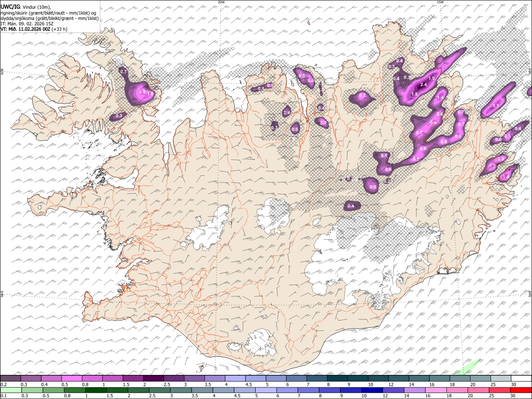The width and height of the screenshot is (532, 399).
Task: Pick the darkest green 1 swatch, lower legend
Action: tap(96, 390)
